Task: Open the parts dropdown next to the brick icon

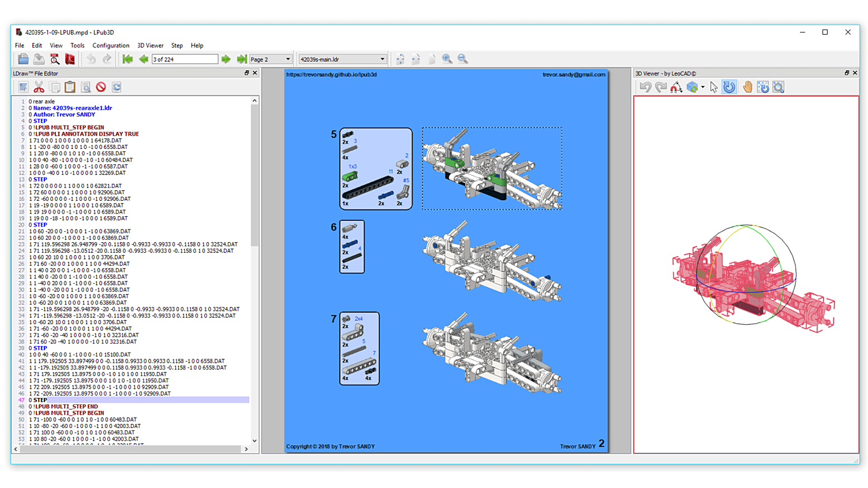Action: coord(703,87)
